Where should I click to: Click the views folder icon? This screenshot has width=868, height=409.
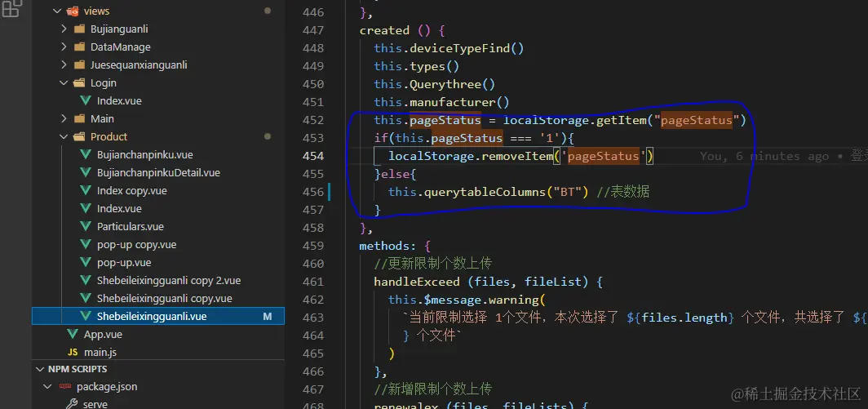coord(72,11)
